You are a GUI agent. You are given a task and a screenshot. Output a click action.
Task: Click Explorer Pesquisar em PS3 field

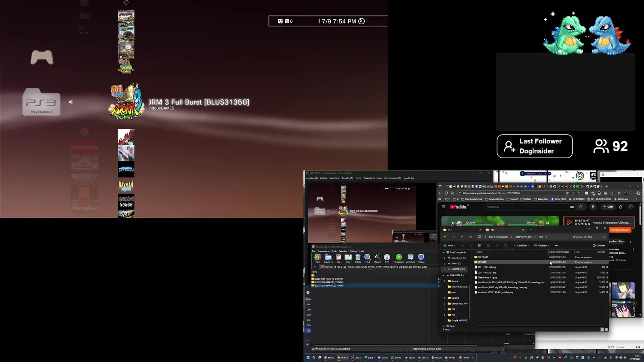click(x=589, y=237)
